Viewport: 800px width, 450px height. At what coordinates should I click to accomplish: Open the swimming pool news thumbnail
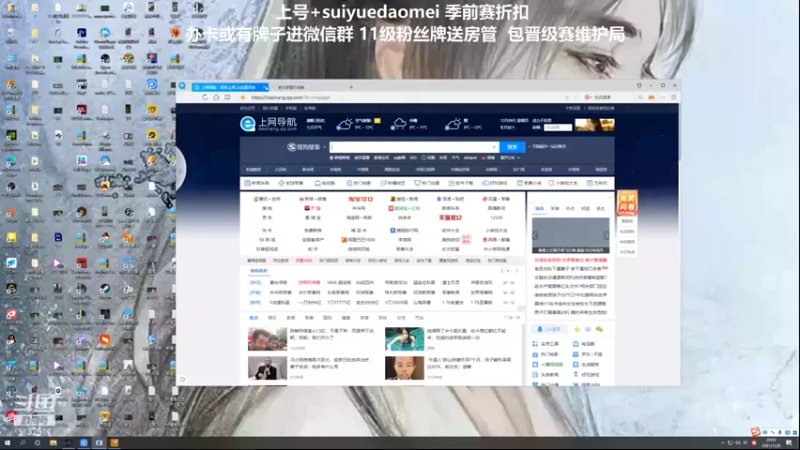(x=404, y=339)
